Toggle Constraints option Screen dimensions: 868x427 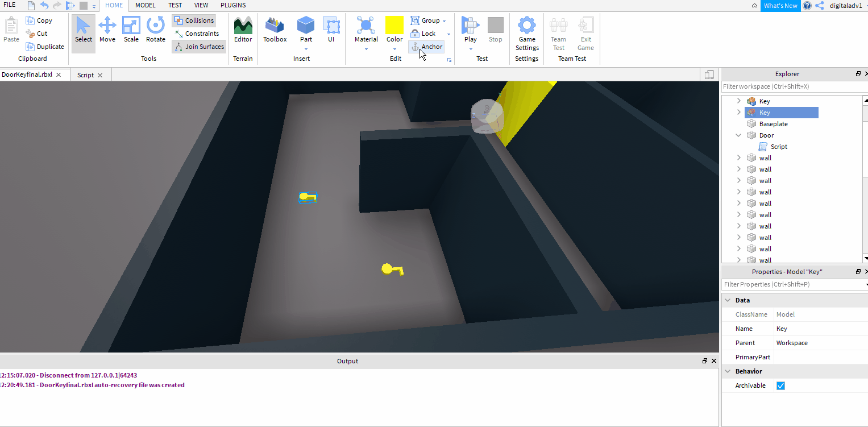(x=197, y=34)
